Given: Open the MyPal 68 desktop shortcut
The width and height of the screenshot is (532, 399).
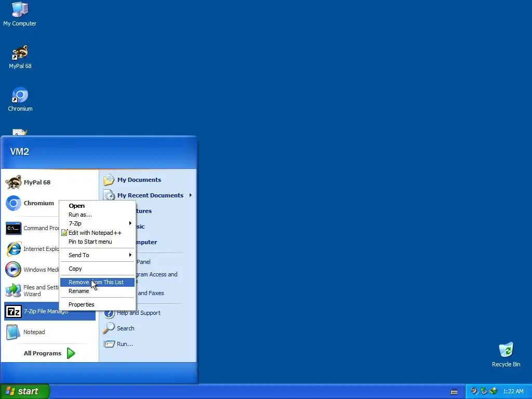Looking at the screenshot, I should pyautogui.click(x=20, y=57).
